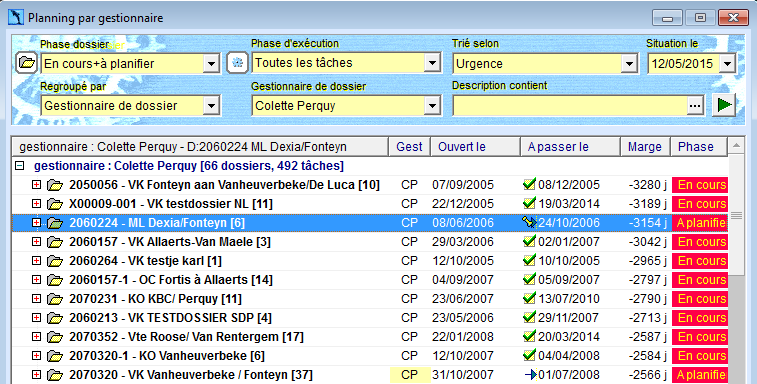Click folder icon of X00009-001 testdossier row
This screenshot has height=384, width=757.
tap(55, 204)
